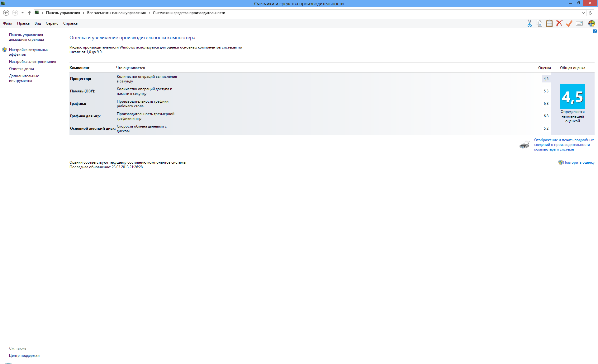Image resolution: width=598 pixels, height=364 pixels.
Task: Expand the address bar history dropdown
Action: 583,13
